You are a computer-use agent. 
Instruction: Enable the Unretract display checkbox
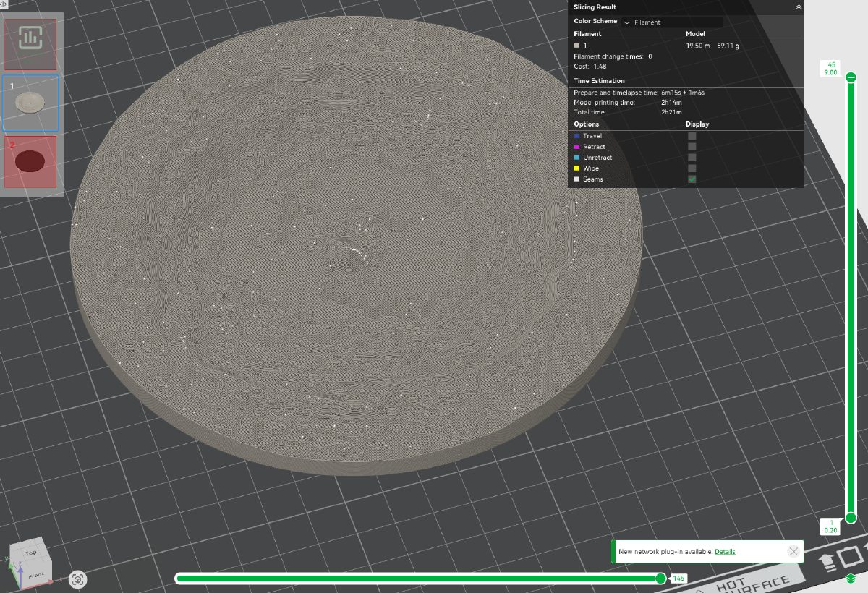pos(692,157)
